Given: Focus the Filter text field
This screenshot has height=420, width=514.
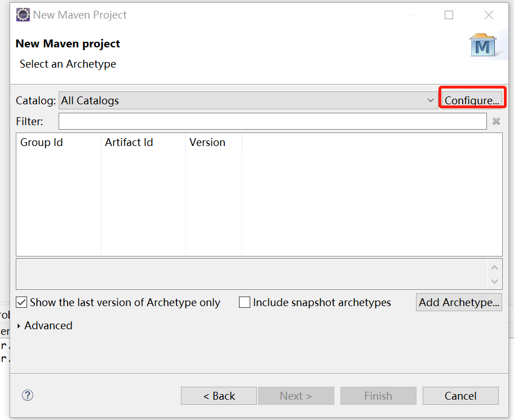Looking at the screenshot, I should 272,121.
